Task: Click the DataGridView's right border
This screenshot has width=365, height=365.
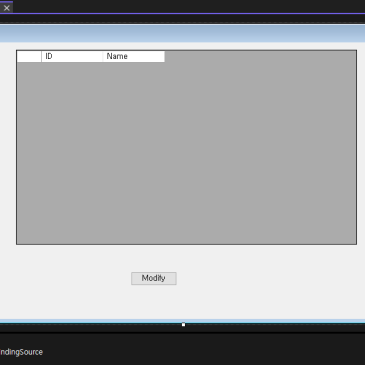Action: (356, 147)
